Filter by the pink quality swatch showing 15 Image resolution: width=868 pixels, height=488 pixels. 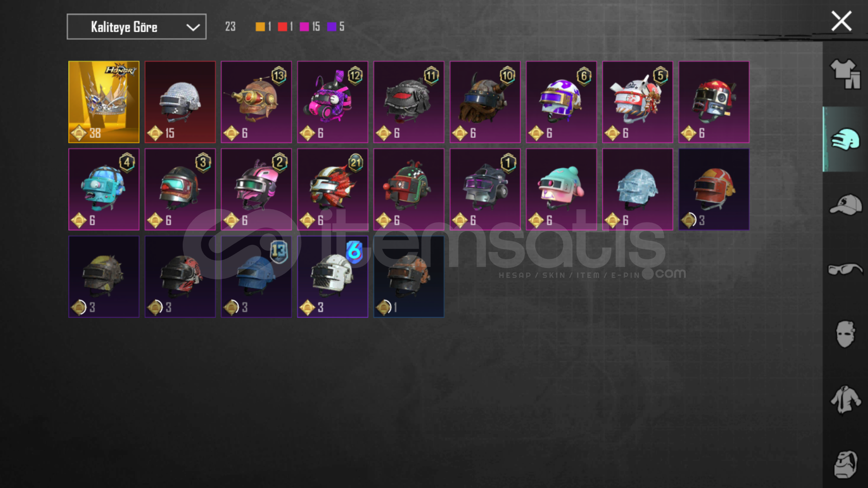tap(304, 27)
